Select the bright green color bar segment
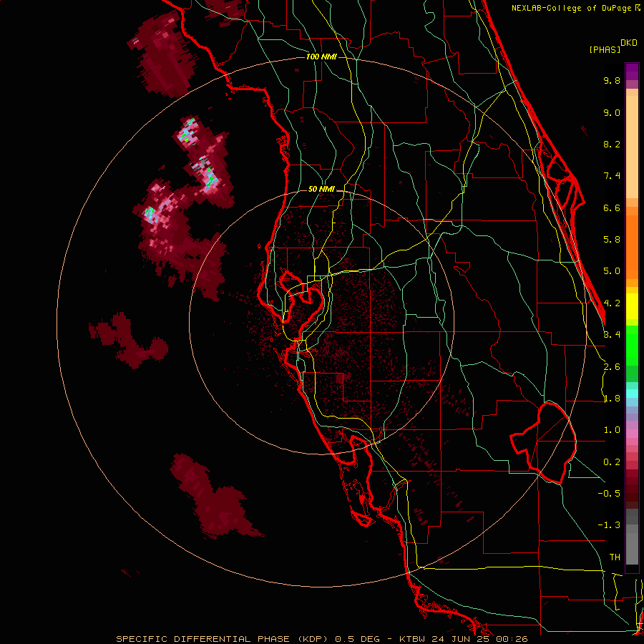 (632, 346)
